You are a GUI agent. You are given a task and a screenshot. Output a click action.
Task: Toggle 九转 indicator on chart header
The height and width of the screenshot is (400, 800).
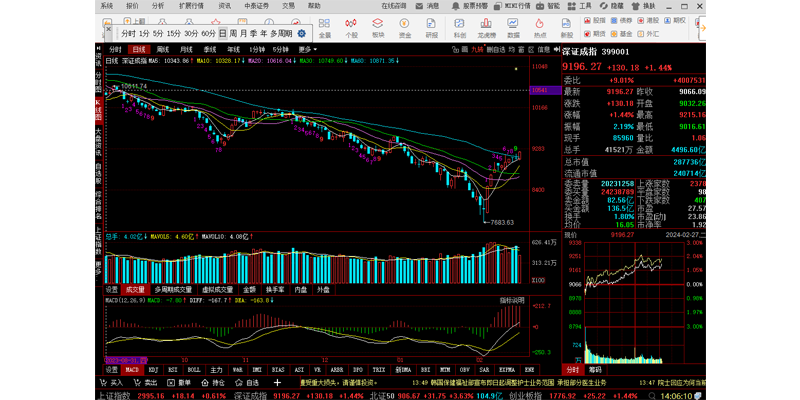(x=477, y=49)
